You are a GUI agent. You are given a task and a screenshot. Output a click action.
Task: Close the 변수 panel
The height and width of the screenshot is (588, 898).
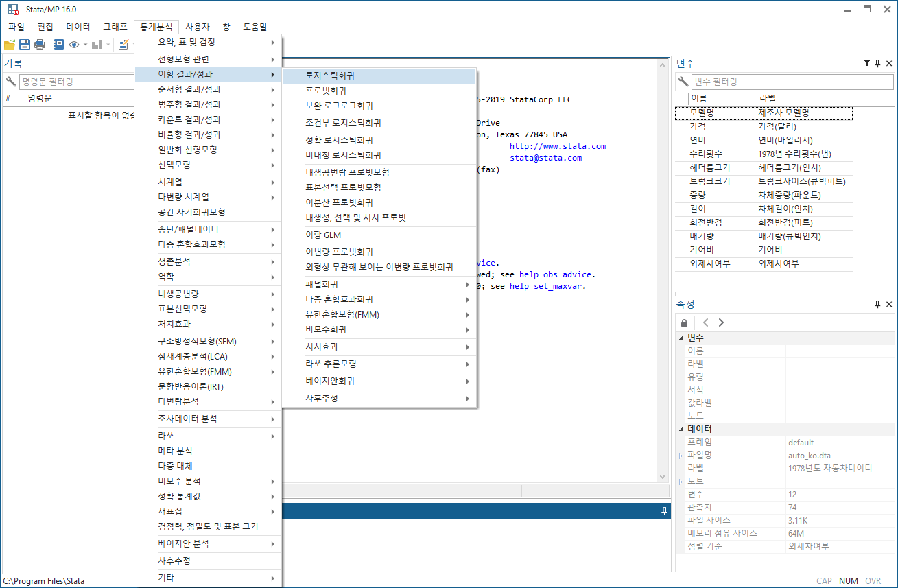(x=889, y=63)
